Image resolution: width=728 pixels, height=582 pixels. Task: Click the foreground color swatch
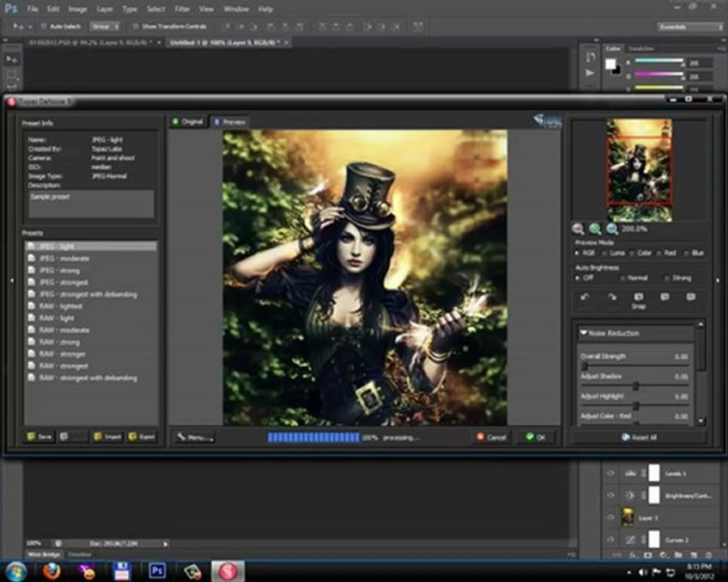click(x=610, y=64)
